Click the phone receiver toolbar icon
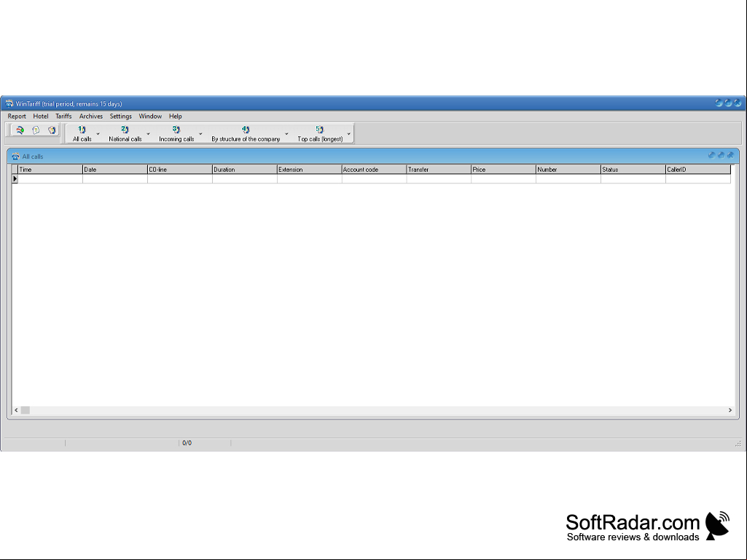This screenshot has width=747, height=560. (20, 130)
